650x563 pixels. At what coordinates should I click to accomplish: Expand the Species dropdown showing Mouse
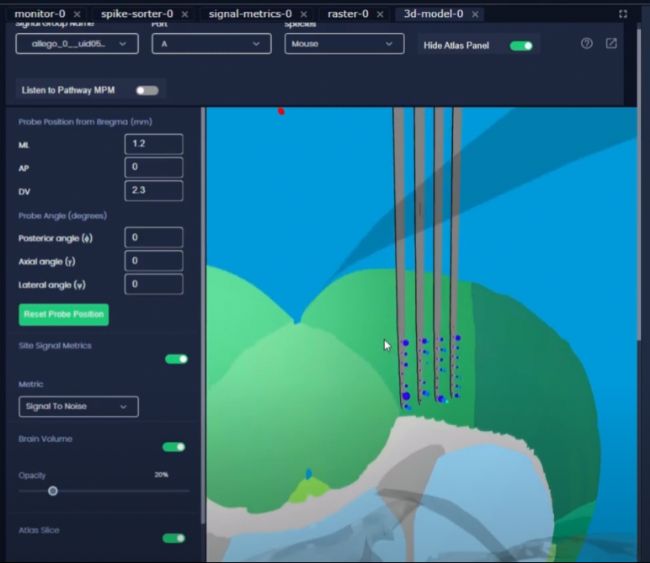pyautogui.click(x=343, y=44)
